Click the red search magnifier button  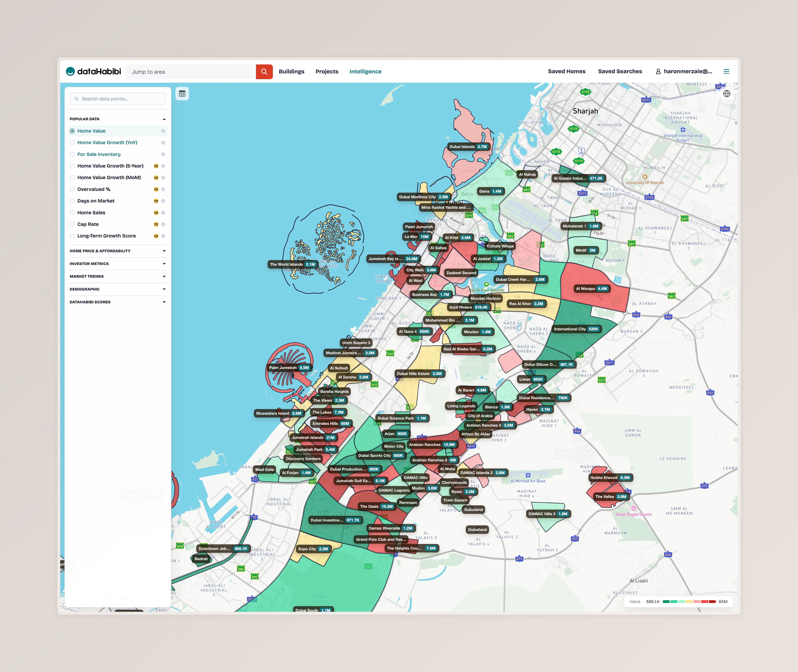[x=264, y=72]
